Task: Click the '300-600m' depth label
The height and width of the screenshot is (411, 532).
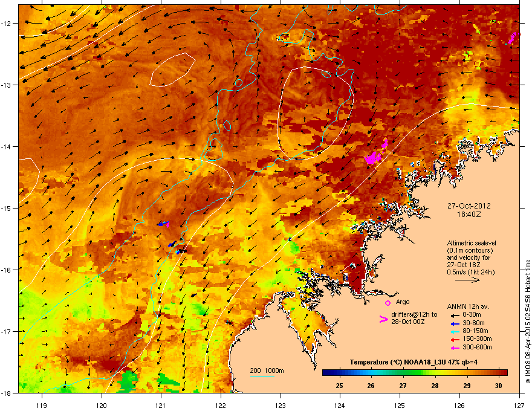Action: pos(477,347)
